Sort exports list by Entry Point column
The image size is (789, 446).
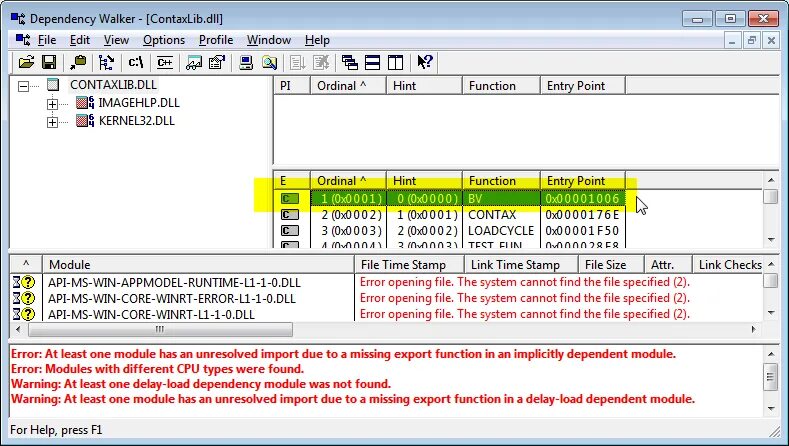point(583,181)
